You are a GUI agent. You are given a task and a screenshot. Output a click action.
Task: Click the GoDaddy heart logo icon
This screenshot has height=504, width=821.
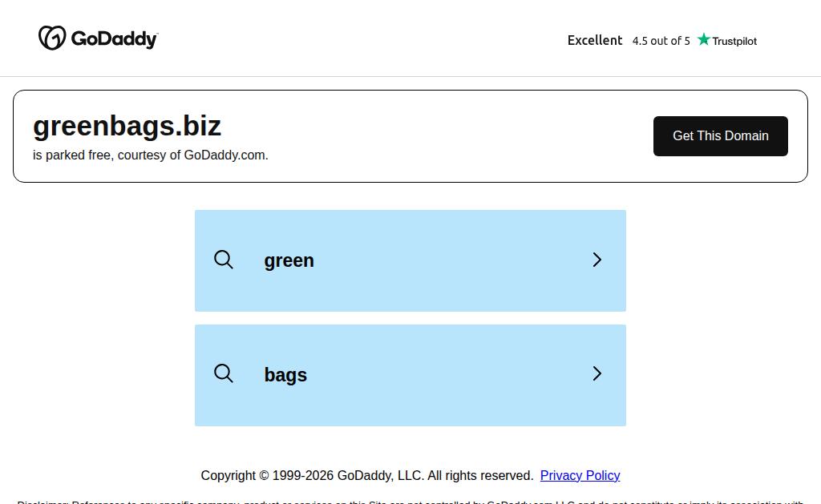(x=52, y=38)
